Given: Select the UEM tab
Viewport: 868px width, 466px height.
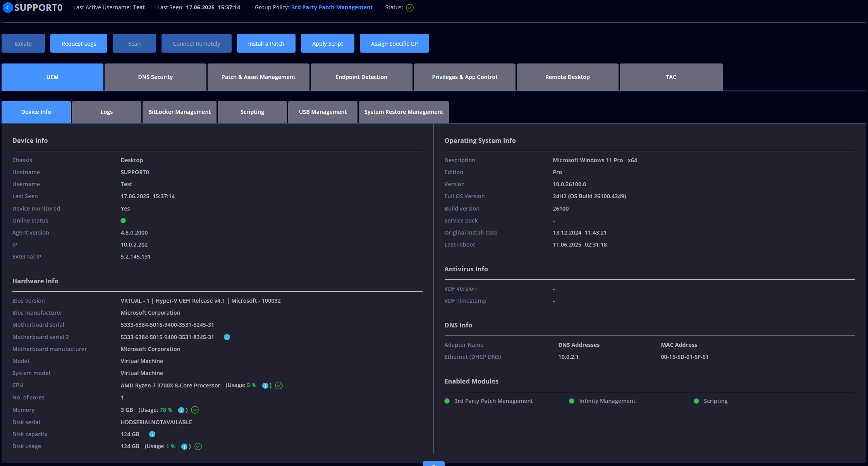Looking at the screenshot, I should point(52,77).
